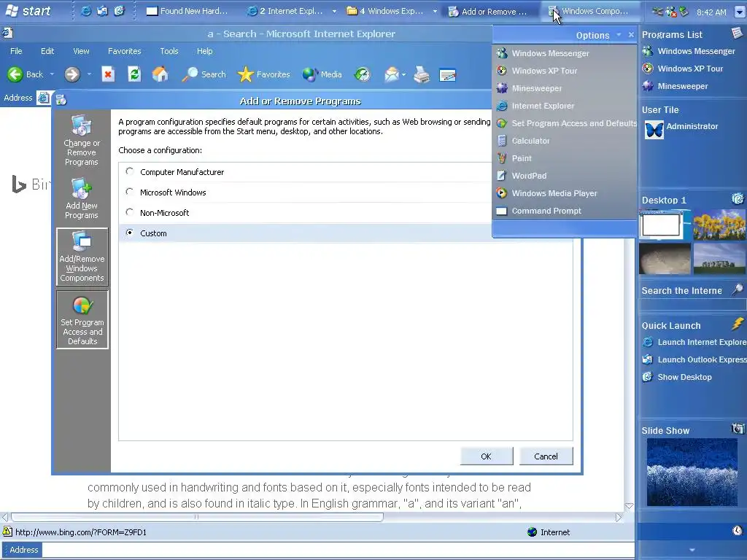The image size is (747, 560).
Task: Switch to Found New Hardware taskbar button
Action: pyautogui.click(x=186, y=11)
